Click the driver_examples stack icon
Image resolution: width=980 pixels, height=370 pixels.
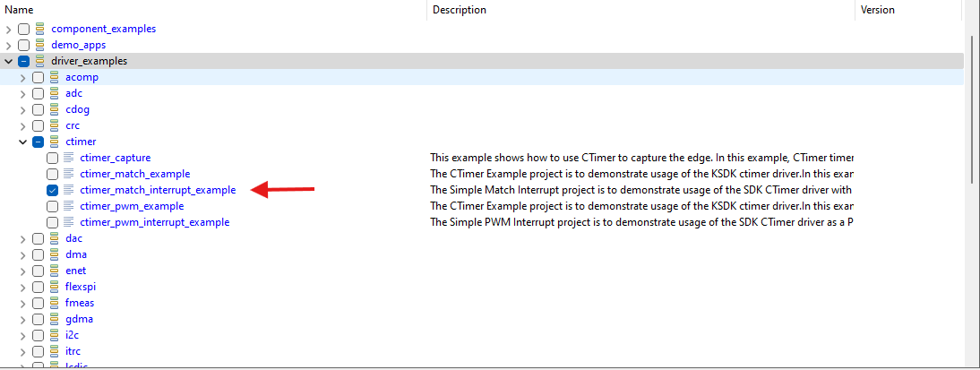click(39, 61)
